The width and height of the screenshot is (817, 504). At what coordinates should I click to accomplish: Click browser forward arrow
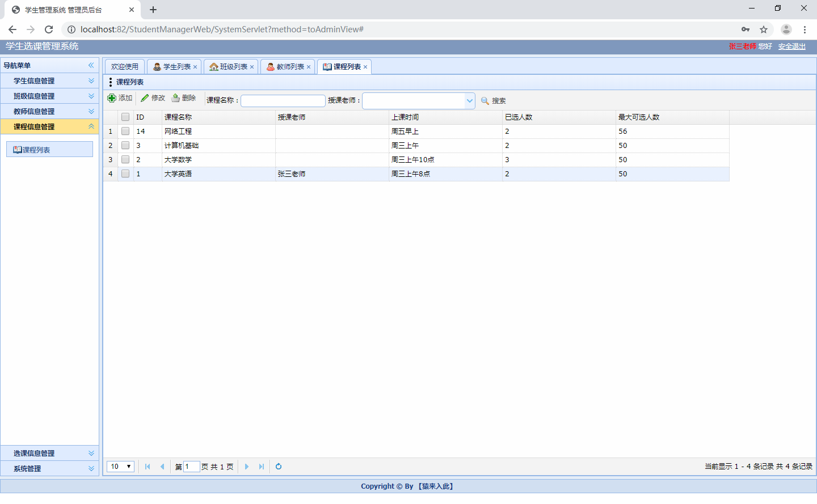[31, 29]
